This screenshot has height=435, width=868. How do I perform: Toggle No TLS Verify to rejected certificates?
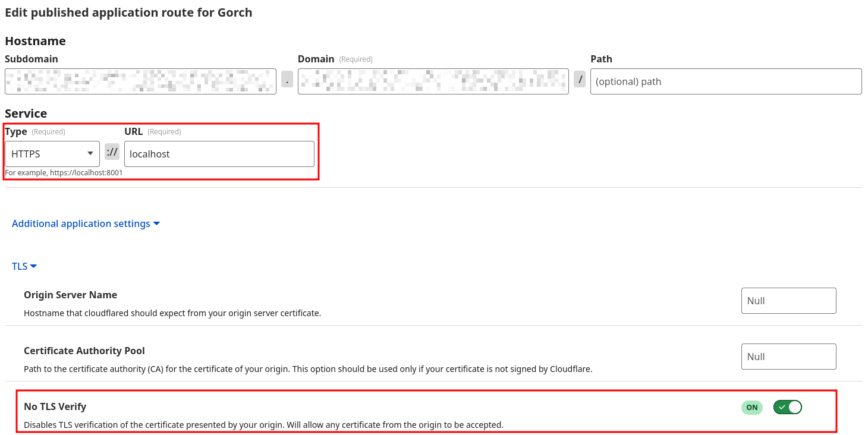[x=787, y=407]
